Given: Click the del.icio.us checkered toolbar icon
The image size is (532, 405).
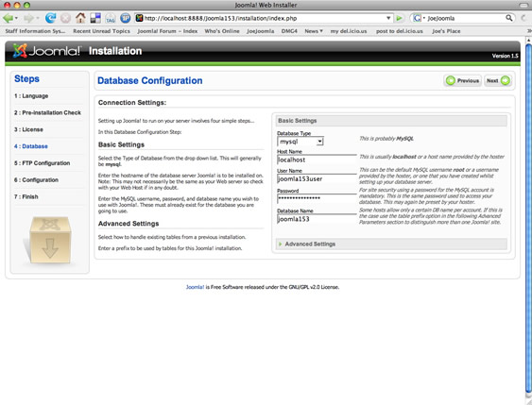Looking at the screenshot, I should (95, 18).
